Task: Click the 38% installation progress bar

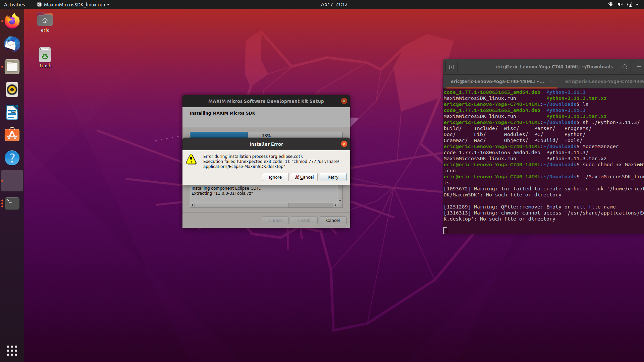Action: click(x=266, y=135)
